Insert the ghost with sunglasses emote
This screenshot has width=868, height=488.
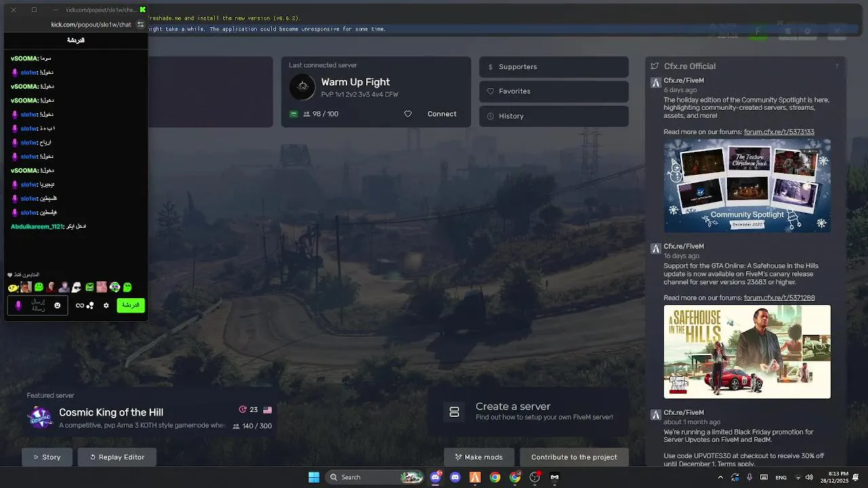pyautogui.click(x=76, y=287)
